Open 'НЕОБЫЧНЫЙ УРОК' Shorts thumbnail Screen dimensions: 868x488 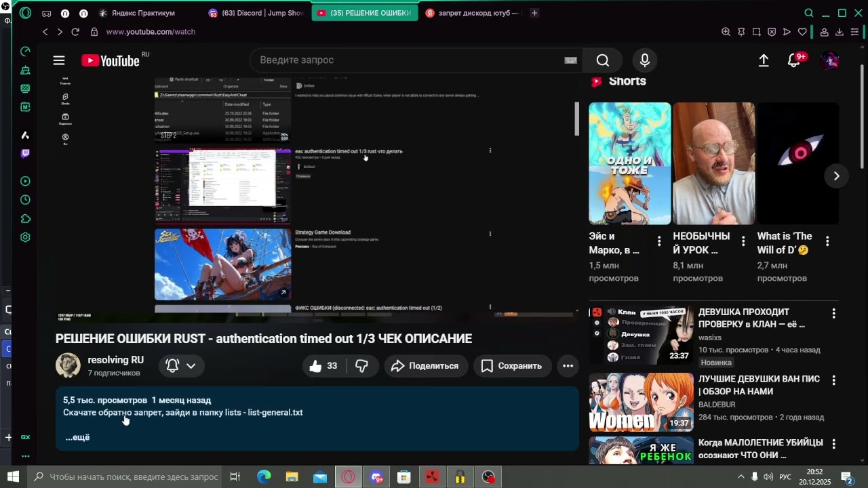click(x=713, y=163)
